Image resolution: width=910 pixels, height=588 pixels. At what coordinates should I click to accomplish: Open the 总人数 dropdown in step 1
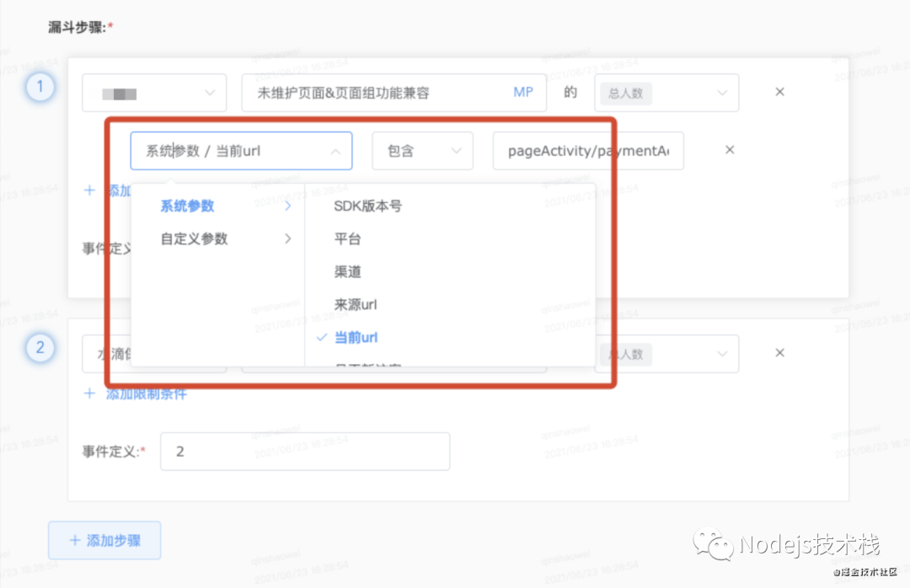(666, 93)
